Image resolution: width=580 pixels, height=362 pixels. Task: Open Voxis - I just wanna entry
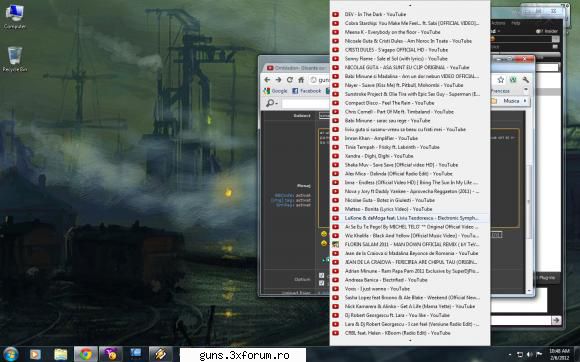tap(410, 289)
